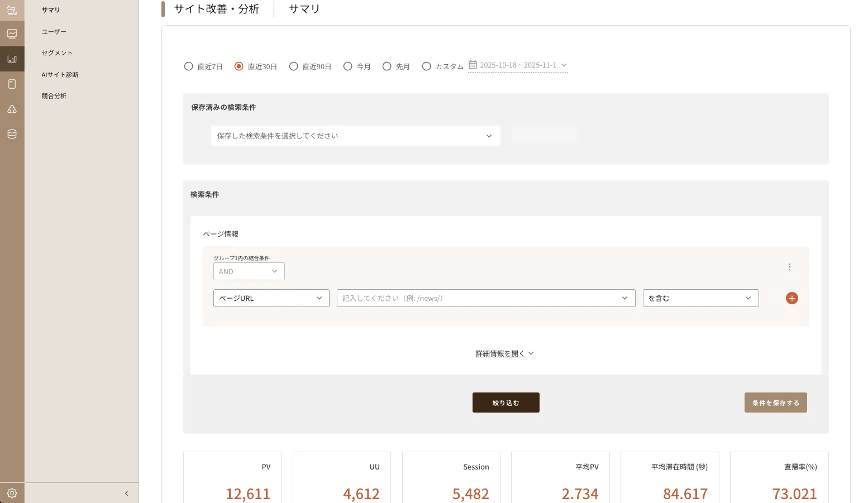Expand the AND join-condition dropdown
868x503 pixels.
pyautogui.click(x=249, y=271)
